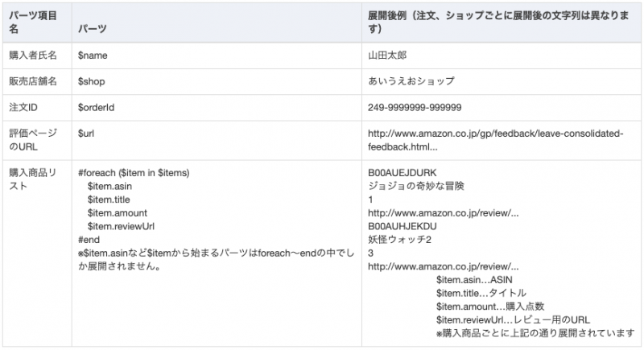
Task: Click the 購入者氏名 row label
Action: point(33,56)
